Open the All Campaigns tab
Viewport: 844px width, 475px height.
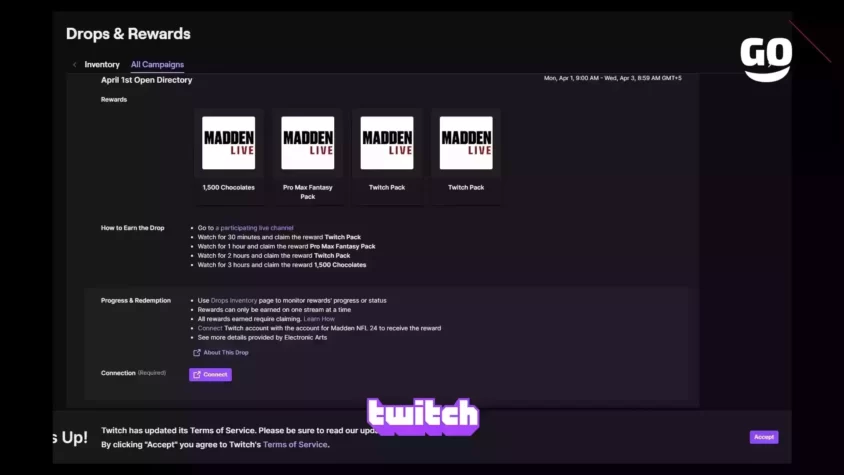click(x=157, y=65)
